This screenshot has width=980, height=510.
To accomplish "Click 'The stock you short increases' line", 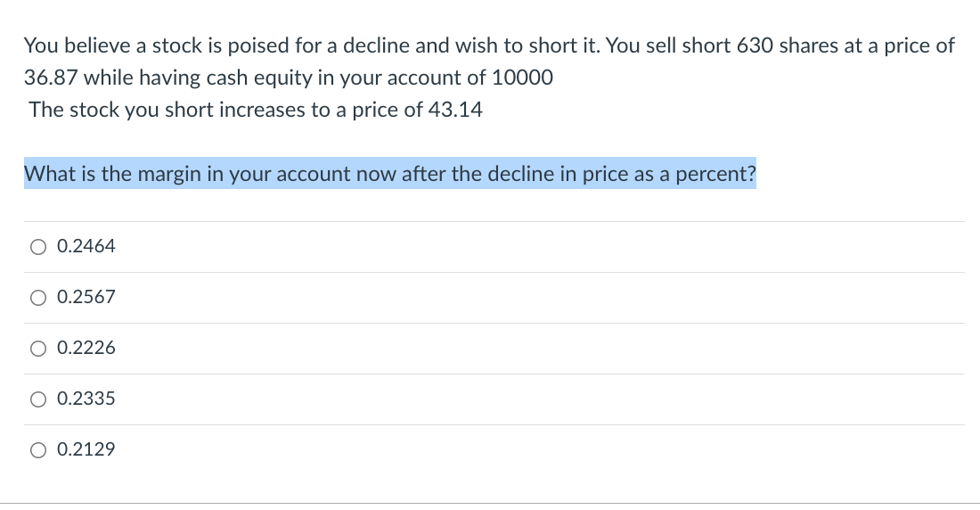I will tap(256, 110).
